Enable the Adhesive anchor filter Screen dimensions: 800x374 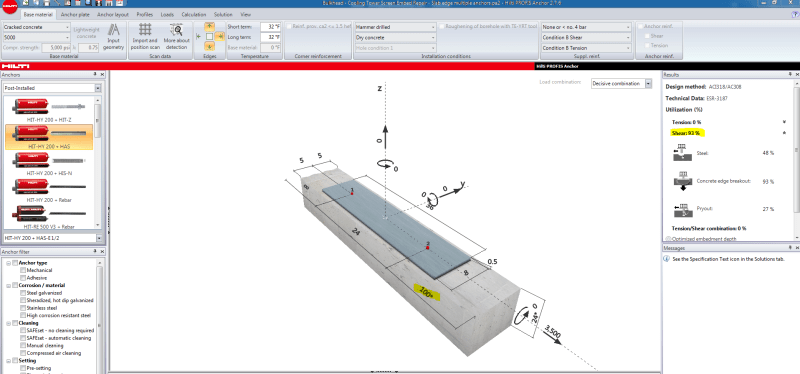click(22, 278)
